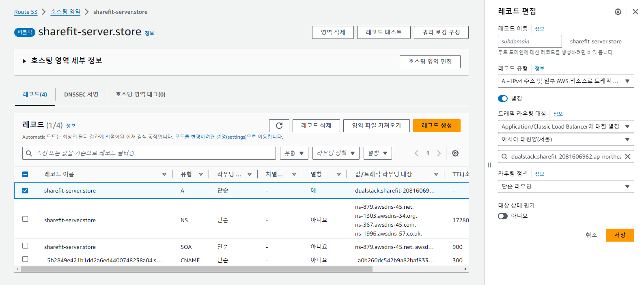The height and width of the screenshot is (285, 644).
Task: Open info link next to record name label
Action: coord(539,29)
